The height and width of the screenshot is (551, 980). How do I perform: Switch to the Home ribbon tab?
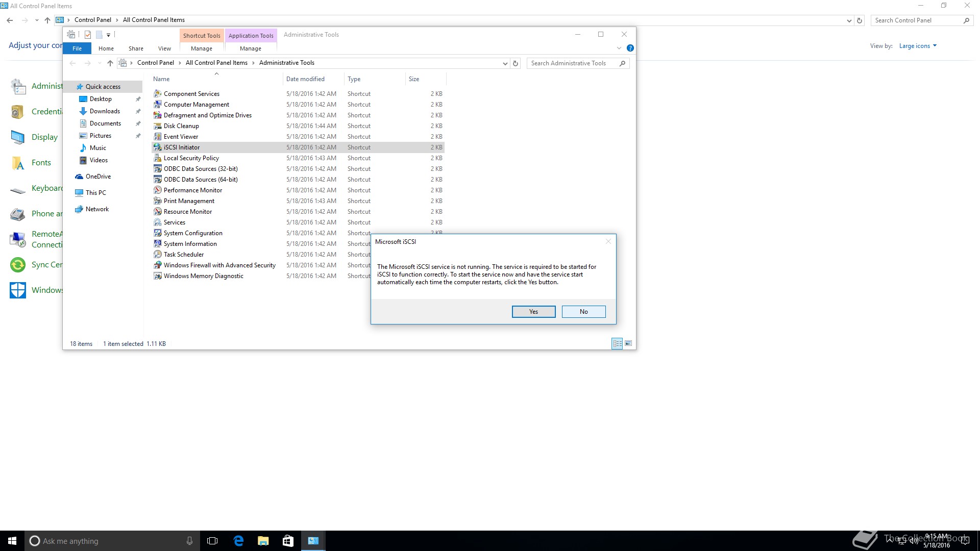(x=106, y=48)
